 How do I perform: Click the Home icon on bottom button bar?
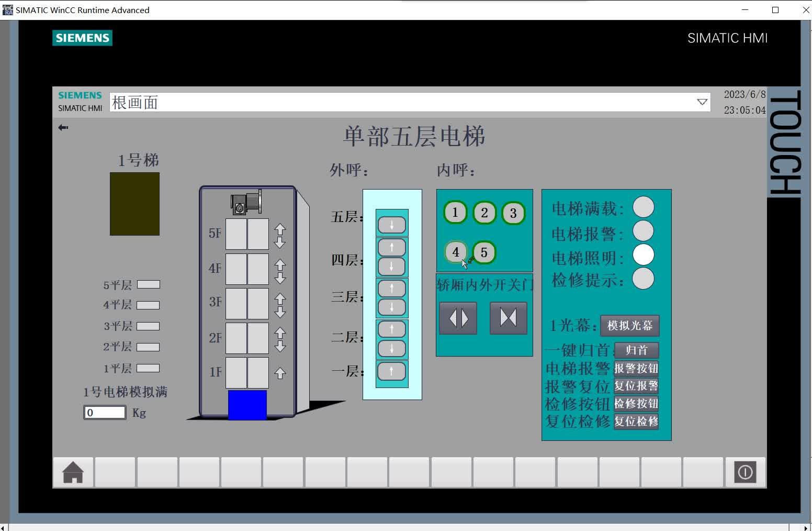click(x=73, y=472)
